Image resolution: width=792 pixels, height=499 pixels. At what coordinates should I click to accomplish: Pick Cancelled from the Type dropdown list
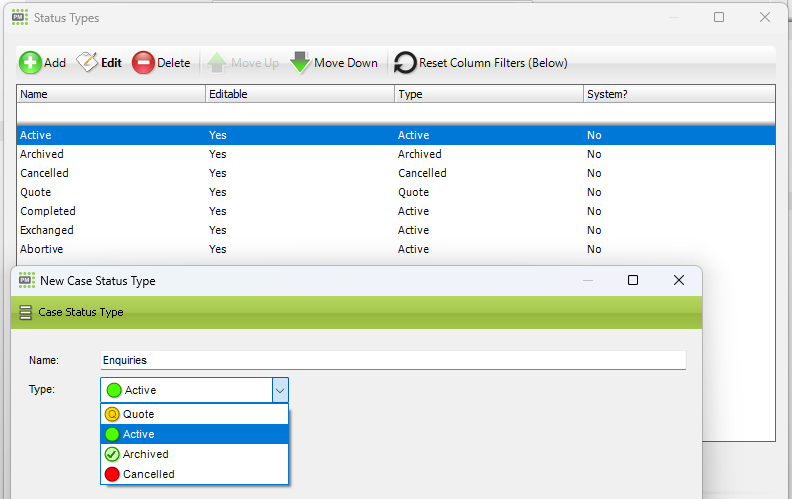194,474
